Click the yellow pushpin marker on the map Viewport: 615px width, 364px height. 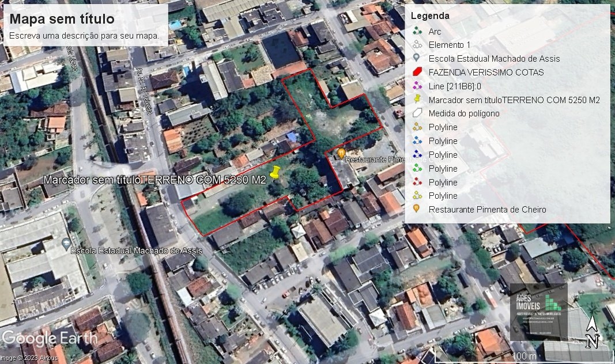[x=274, y=173]
